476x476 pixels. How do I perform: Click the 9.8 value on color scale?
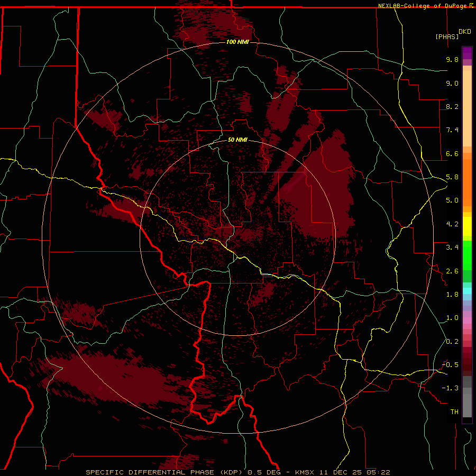(452, 59)
